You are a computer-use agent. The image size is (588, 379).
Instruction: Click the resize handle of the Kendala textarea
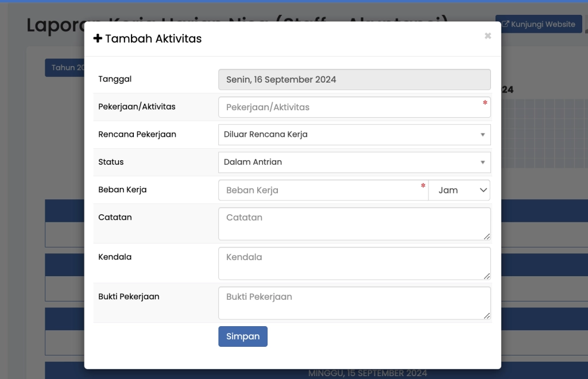488,277
